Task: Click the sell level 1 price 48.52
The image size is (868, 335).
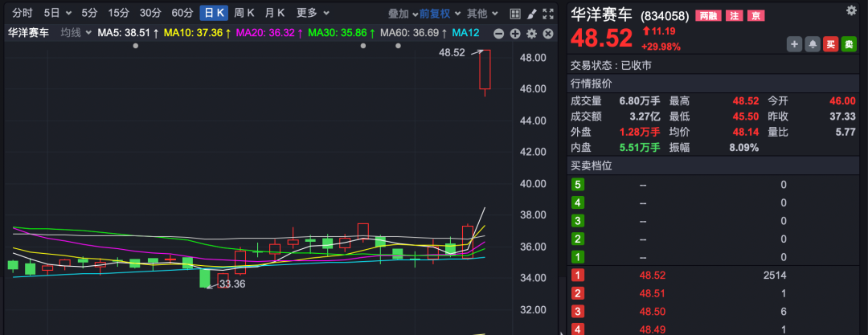Action: (x=652, y=275)
